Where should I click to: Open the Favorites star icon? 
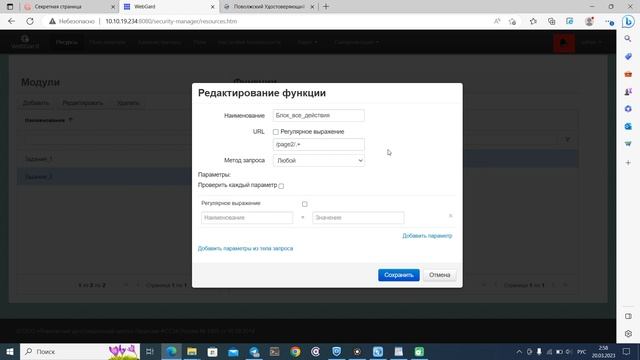pos(533,21)
